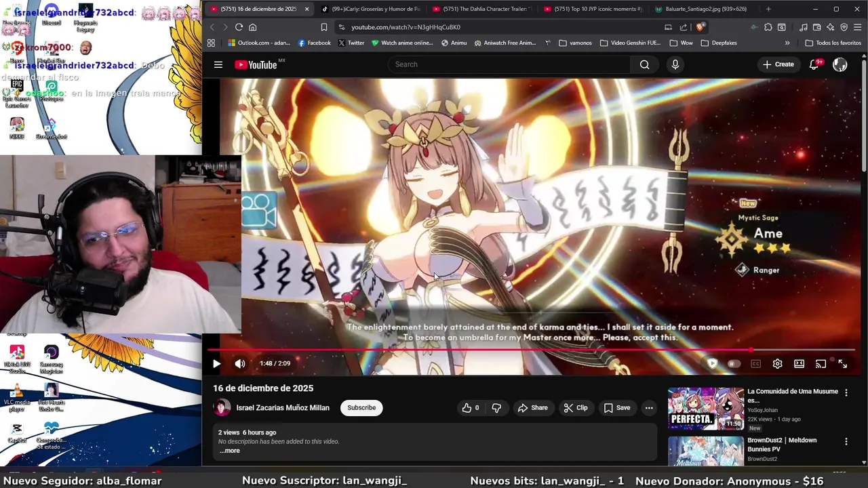Open Facebook bookmark
Viewport: 868px width, 488px height.
coord(315,43)
